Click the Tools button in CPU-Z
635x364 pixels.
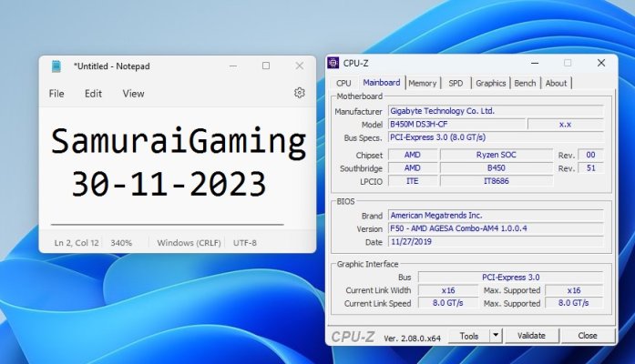tap(469, 336)
